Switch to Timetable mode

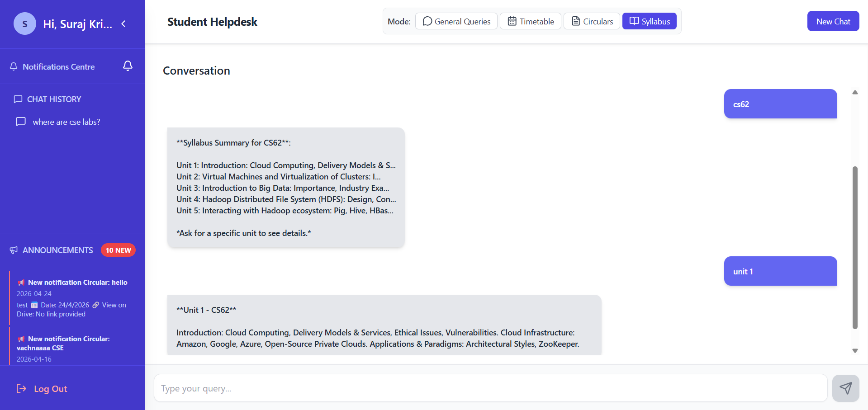click(x=530, y=21)
